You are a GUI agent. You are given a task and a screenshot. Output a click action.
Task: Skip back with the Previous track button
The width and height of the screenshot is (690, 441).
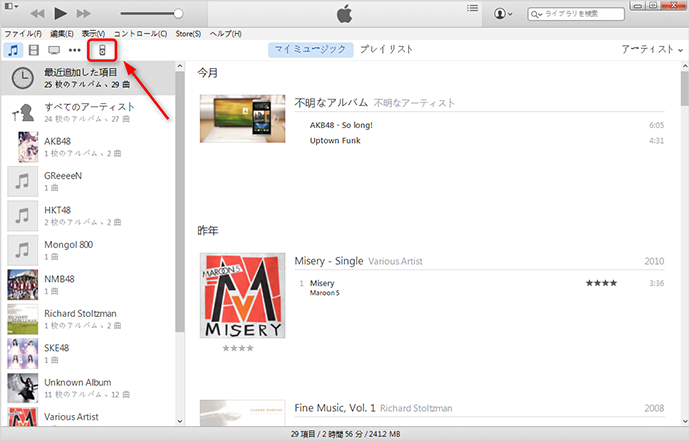(37, 14)
